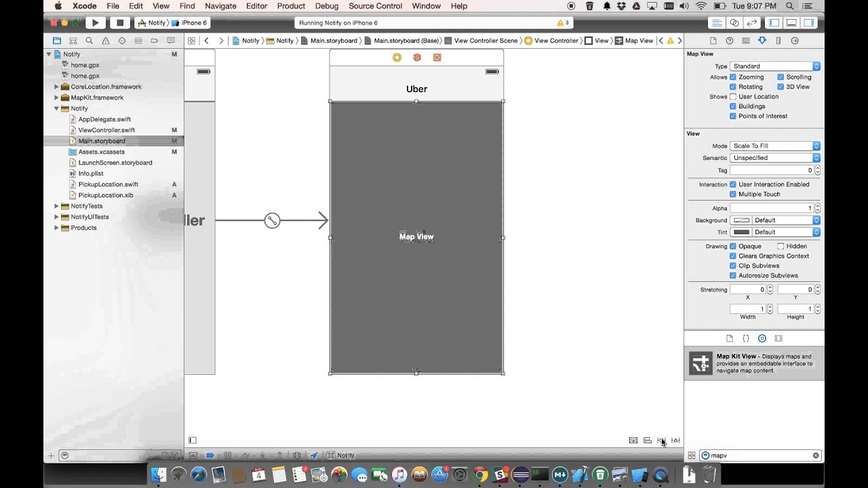The image size is (868, 488).
Task: Toggle 3D View checkbox
Action: [x=781, y=87]
